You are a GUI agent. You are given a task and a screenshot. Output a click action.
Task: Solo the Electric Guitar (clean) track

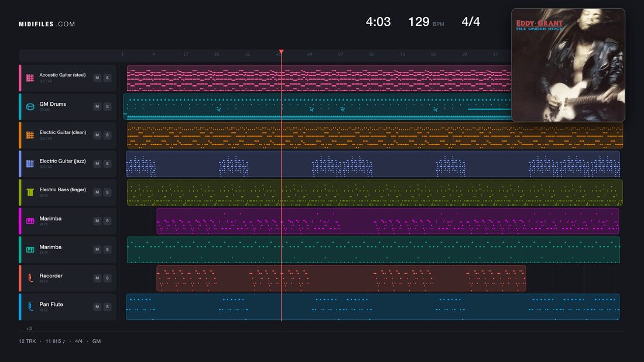107,135
